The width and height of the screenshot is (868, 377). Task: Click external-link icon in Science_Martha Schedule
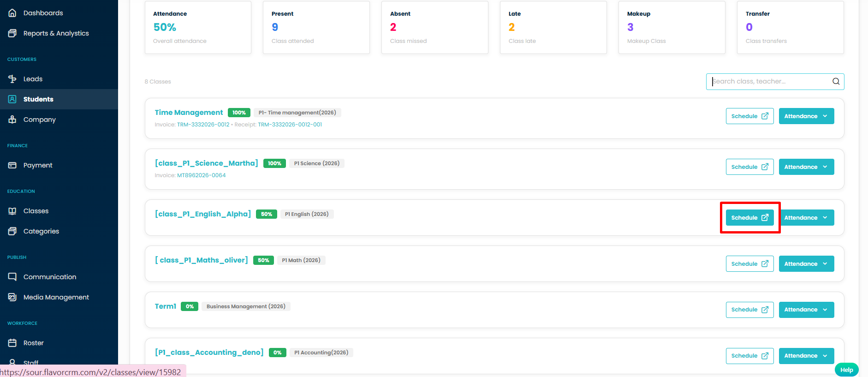[x=765, y=167]
